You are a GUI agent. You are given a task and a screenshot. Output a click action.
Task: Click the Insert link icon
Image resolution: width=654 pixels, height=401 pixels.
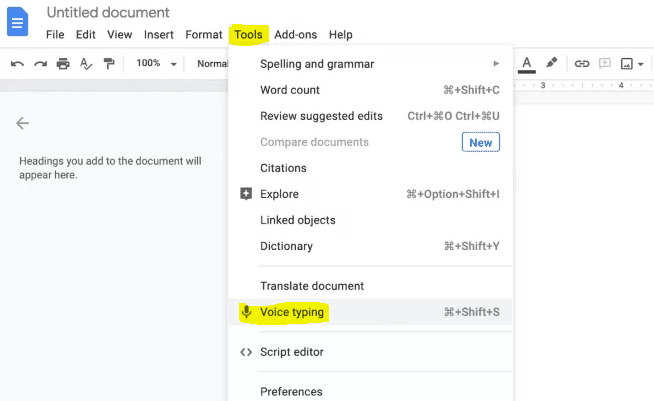(x=582, y=64)
